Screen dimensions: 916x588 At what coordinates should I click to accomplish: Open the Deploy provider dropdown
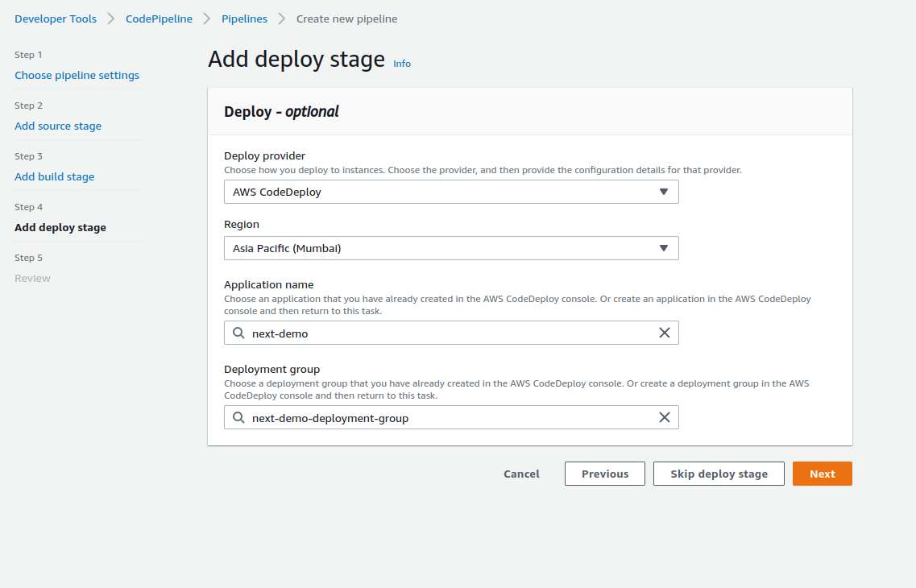click(451, 192)
